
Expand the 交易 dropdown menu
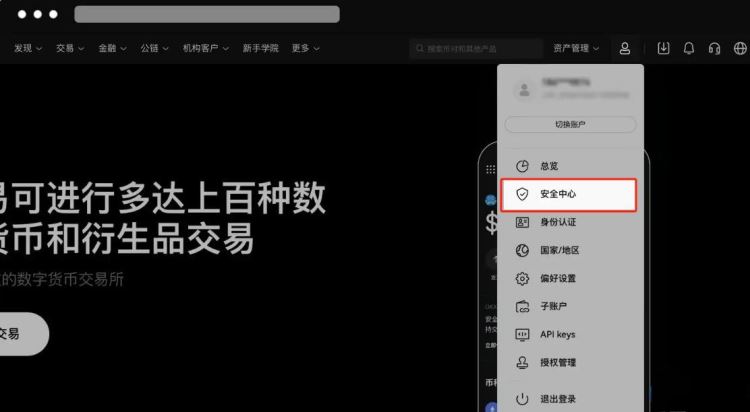[70, 48]
